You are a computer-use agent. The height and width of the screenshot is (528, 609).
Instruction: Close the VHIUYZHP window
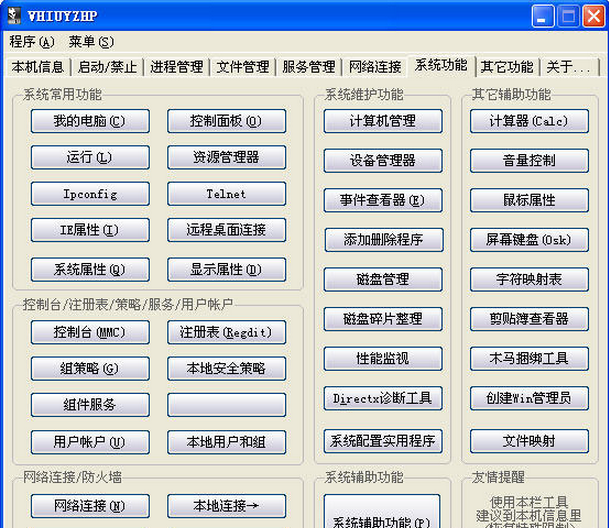[594, 17]
